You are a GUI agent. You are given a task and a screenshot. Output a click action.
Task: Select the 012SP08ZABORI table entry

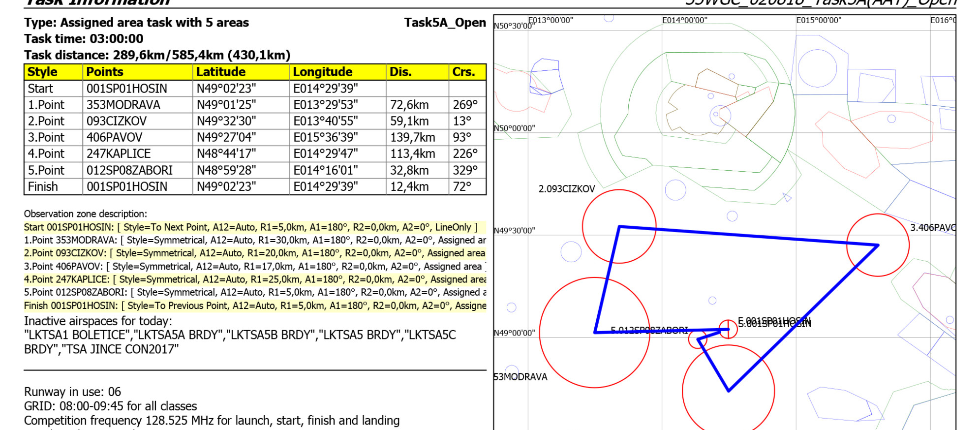point(130,170)
